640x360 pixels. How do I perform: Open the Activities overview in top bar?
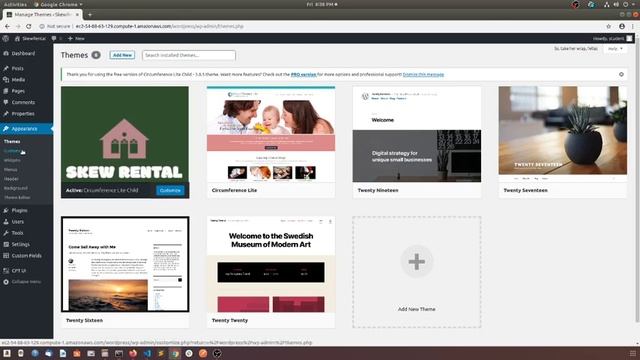[x=15, y=4]
